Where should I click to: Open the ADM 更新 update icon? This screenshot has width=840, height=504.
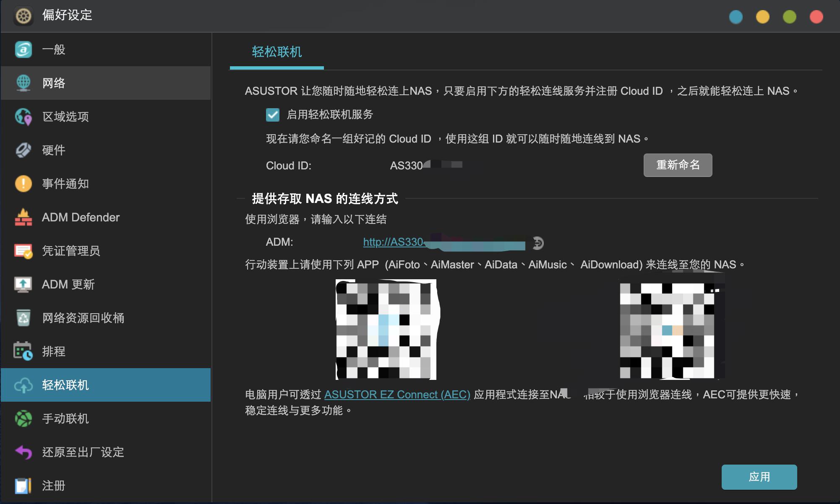tap(24, 284)
